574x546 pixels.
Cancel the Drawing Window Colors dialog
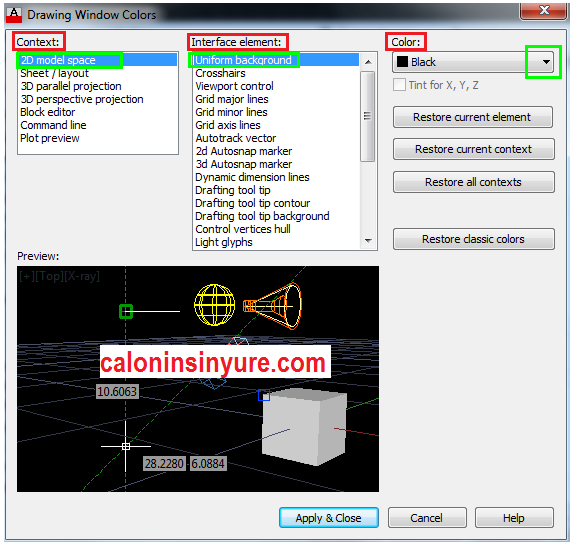click(x=427, y=518)
